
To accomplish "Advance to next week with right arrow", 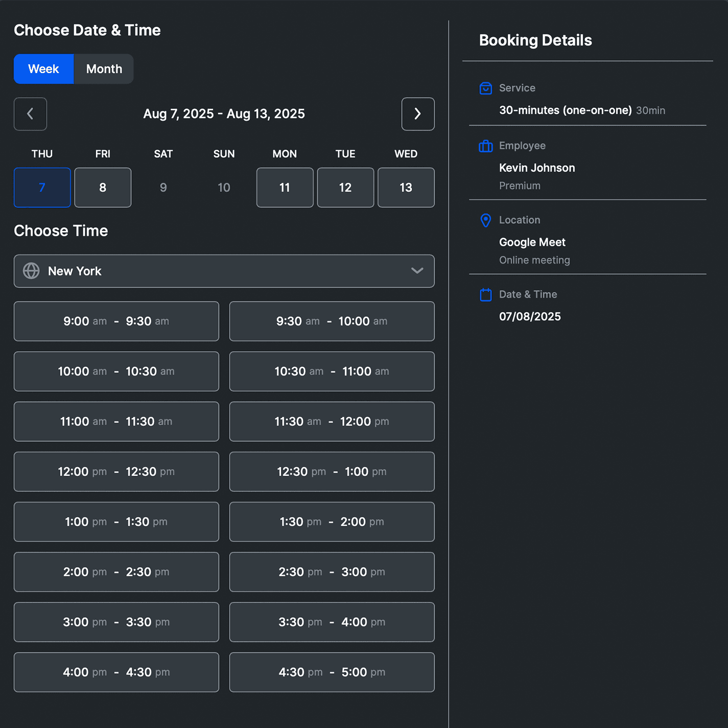I will click(x=417, y=114).
